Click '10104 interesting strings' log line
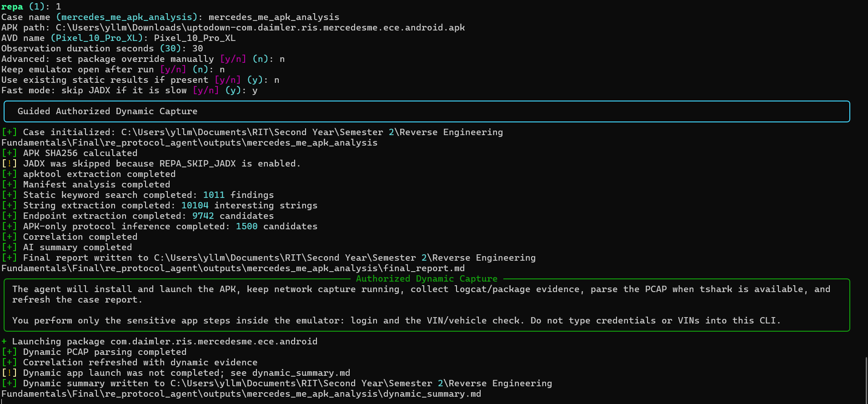868x404 pixels. [160, 206]
